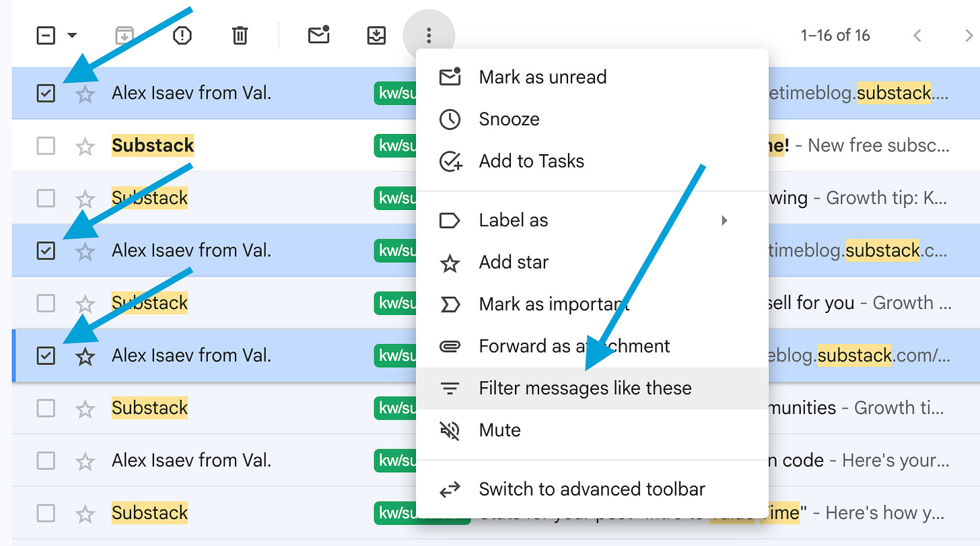Star the Alex Isaev 'n code' message
The width and height of the screenshot is (980, 546).
click(x=85, y=461)
